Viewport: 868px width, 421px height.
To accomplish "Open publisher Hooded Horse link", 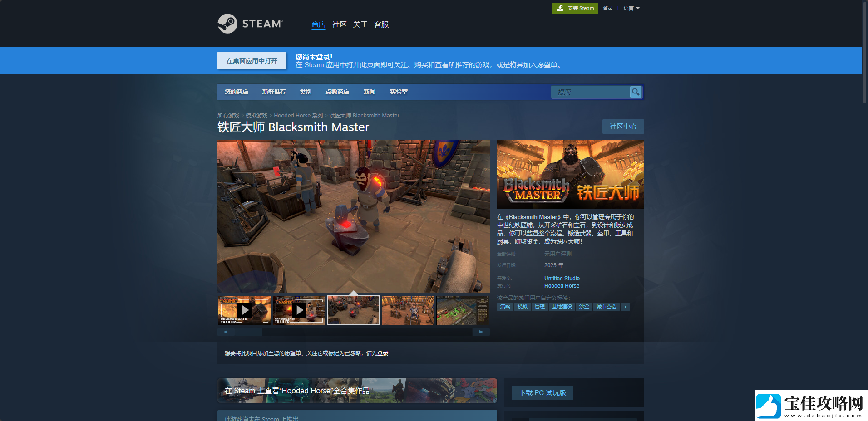I will [x=562, y=286].
